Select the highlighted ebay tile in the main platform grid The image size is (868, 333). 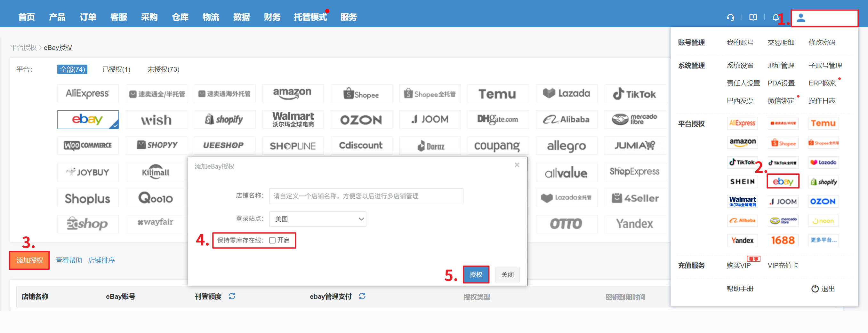(88, 120)
